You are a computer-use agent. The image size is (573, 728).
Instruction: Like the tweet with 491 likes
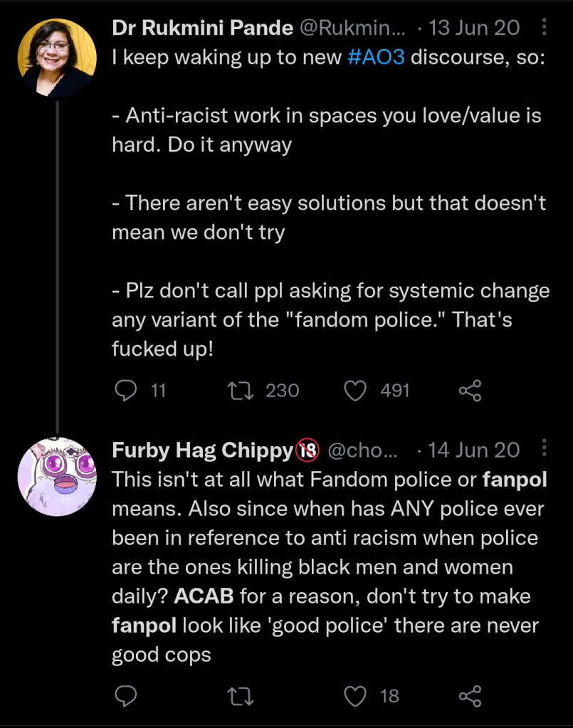pyautogui.click(x=355, y=390)
